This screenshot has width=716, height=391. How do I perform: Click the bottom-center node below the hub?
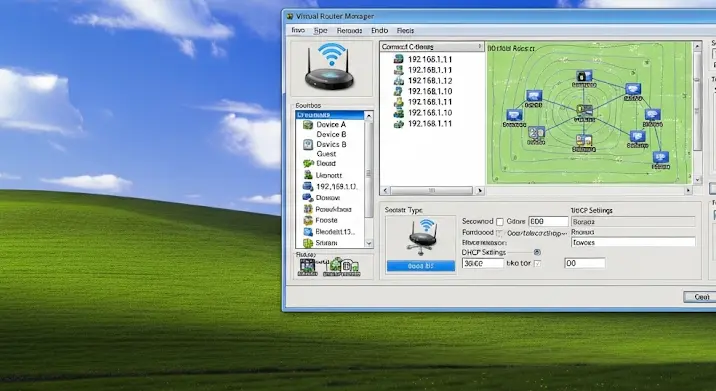[x=584, y=140]
